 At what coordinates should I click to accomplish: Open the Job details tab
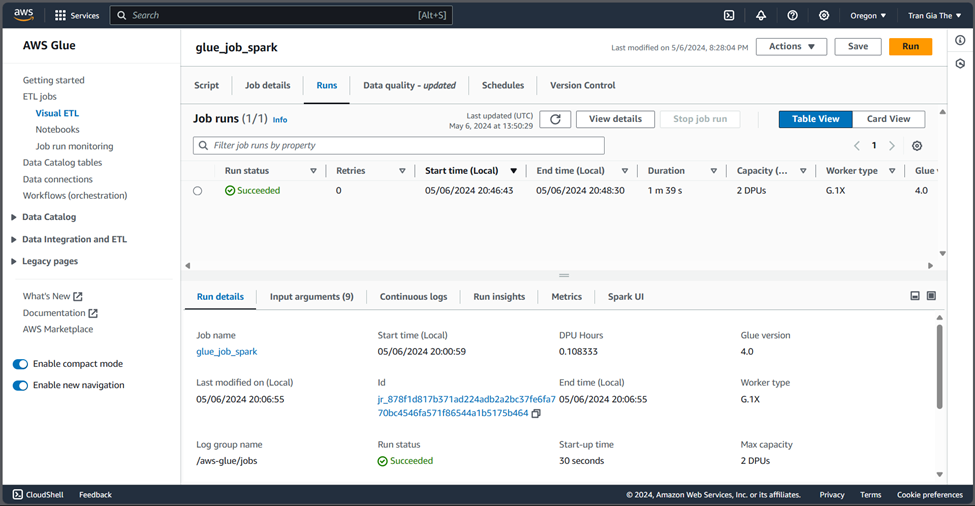point(267,85)
